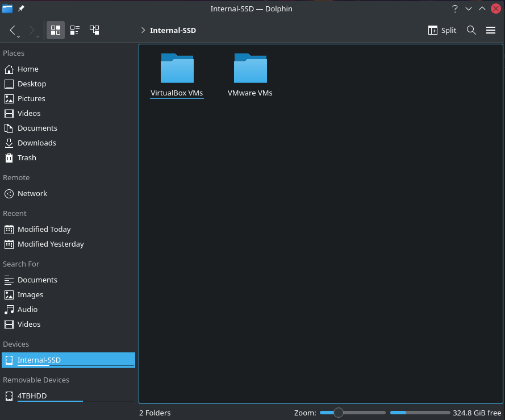The image size is (505, 420).
Task: Open the Dolphin window menu icon
Action: pos(7,9)
